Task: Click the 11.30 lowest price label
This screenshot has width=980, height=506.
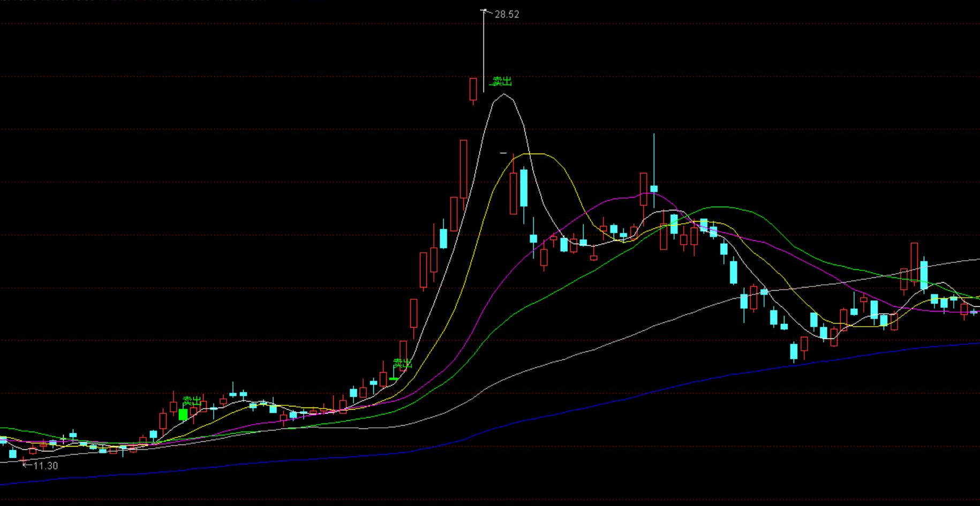Action: tap(46, 466)
